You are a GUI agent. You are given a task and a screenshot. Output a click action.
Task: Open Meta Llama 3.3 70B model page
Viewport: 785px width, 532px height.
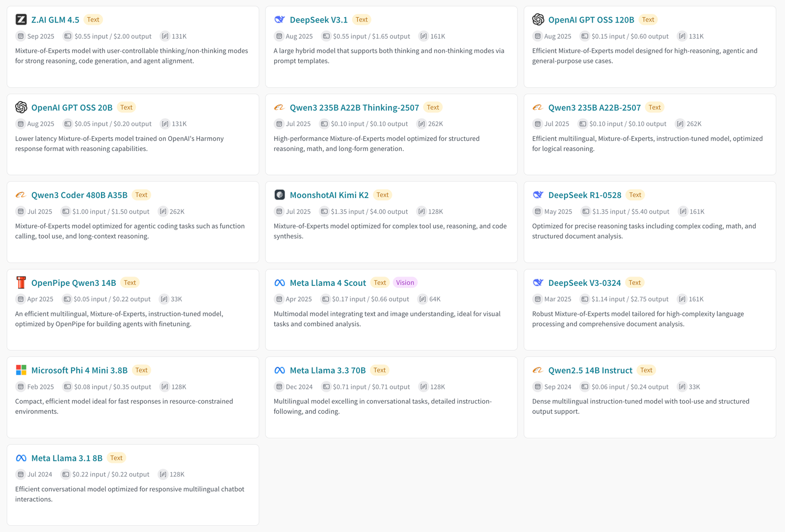coord(327,370)
